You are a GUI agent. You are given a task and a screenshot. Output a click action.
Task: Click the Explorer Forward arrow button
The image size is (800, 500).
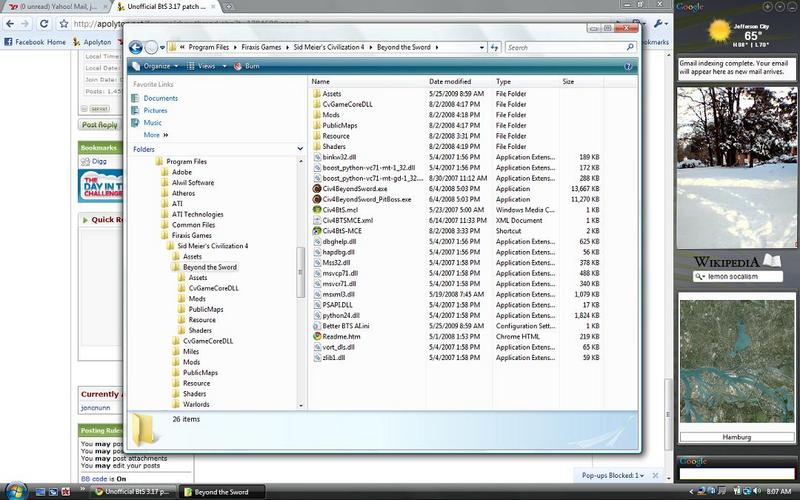click(151, 47)
